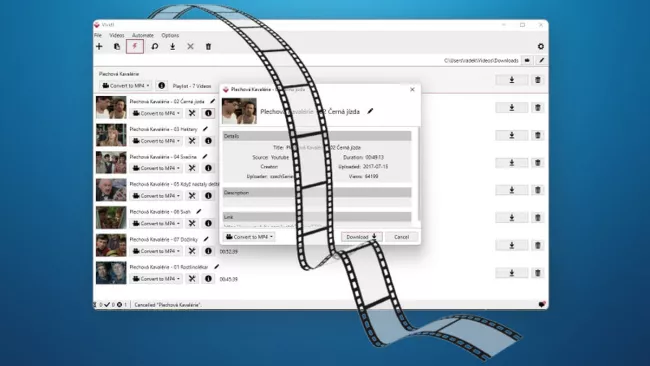Click the plus icon to add a video
Image resolution: width=650 pixels, height=366 pixels.
coord(99,46)
